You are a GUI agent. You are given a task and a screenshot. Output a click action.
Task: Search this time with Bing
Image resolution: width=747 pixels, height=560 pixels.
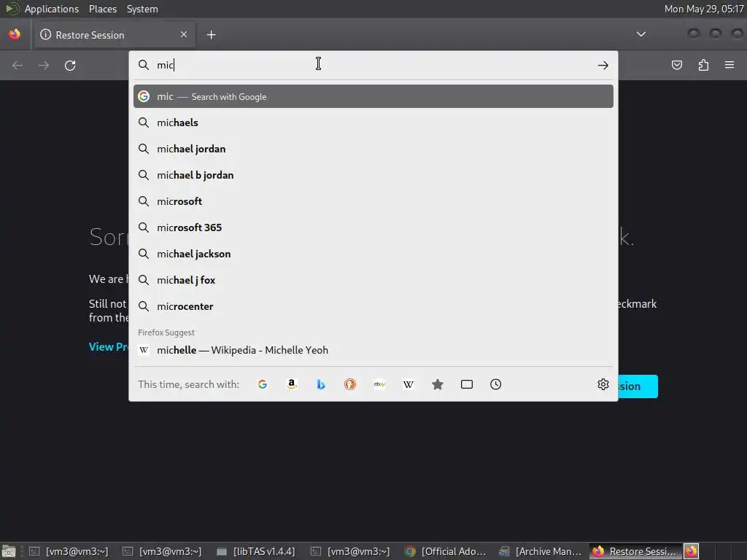point(321,384)
